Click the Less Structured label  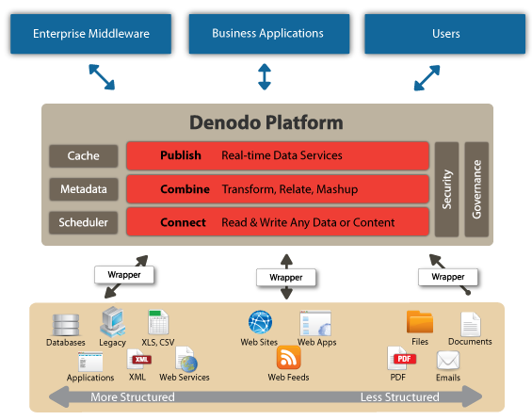(399, 397)
